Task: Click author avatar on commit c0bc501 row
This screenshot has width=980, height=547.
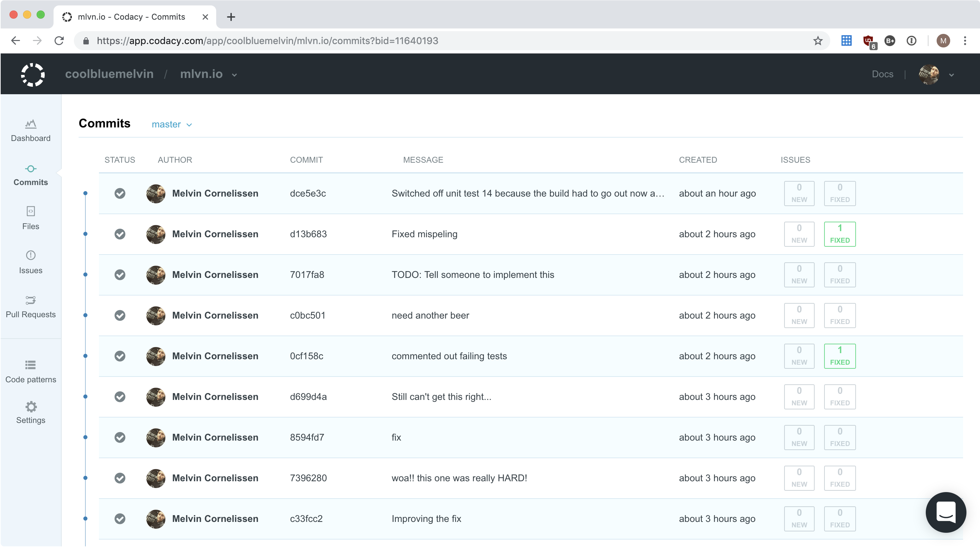Action: pyautogui.click(x=156, y=315)
